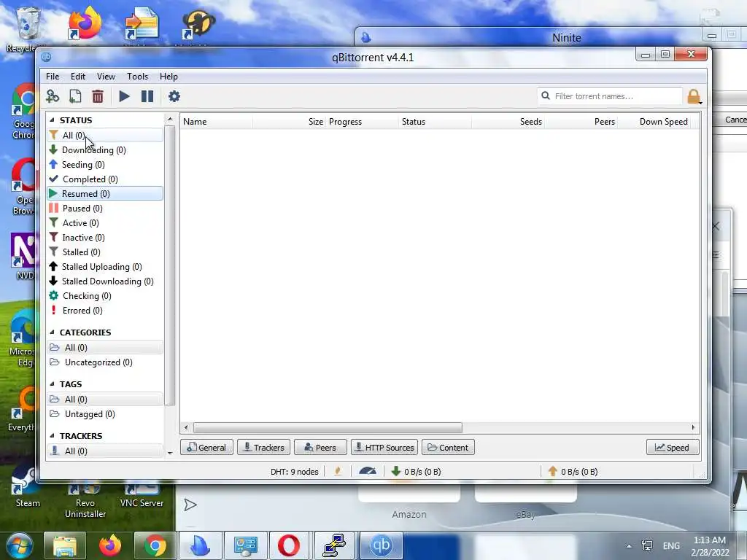Collapse the TRACKERS section

52,436
